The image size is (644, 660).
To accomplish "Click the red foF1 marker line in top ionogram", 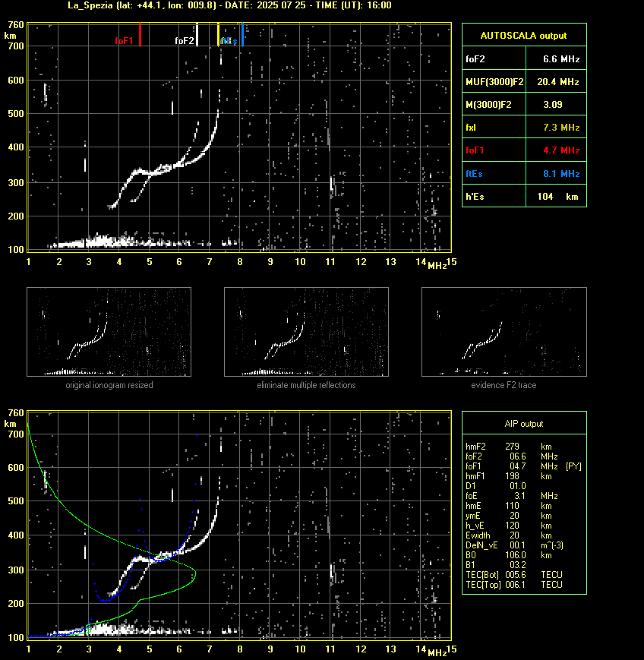I will tap(140, 34).
